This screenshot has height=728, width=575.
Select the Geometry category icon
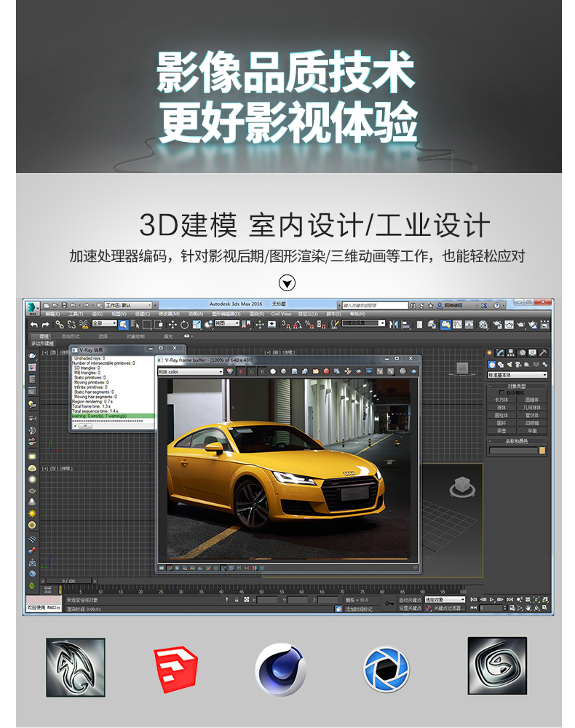click(x=492, y=365)
